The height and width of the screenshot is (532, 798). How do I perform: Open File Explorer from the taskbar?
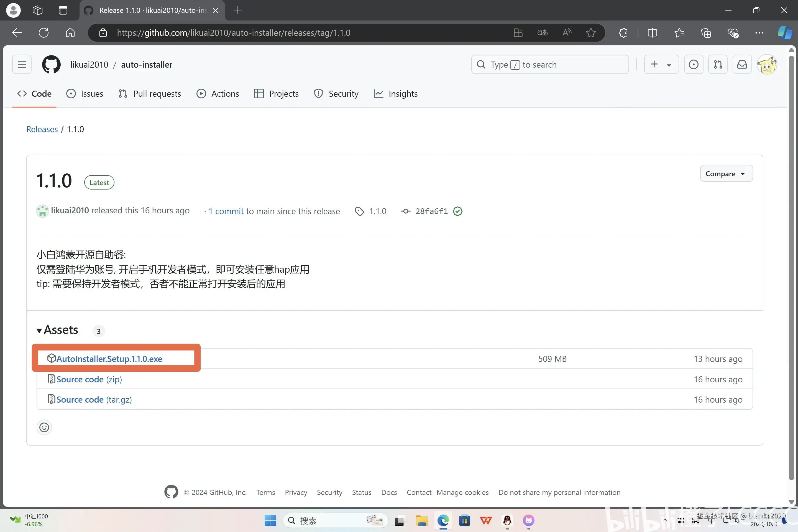point(421,520)
